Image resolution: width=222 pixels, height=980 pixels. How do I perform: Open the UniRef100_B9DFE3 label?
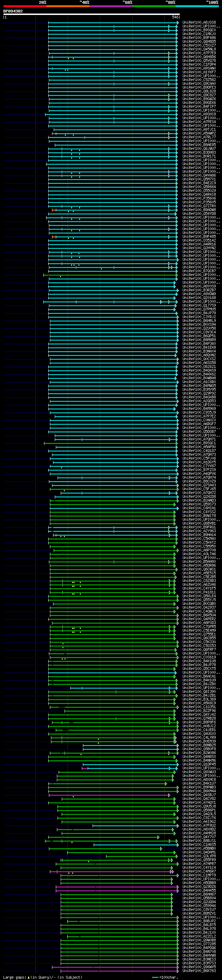tap(199, 88)
